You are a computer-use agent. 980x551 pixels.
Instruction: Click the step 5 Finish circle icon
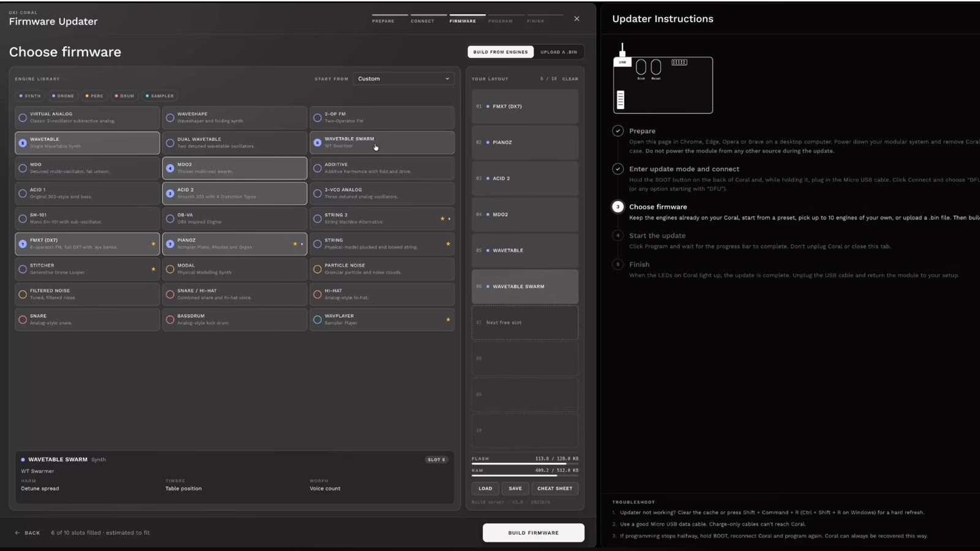pos(618,264)
